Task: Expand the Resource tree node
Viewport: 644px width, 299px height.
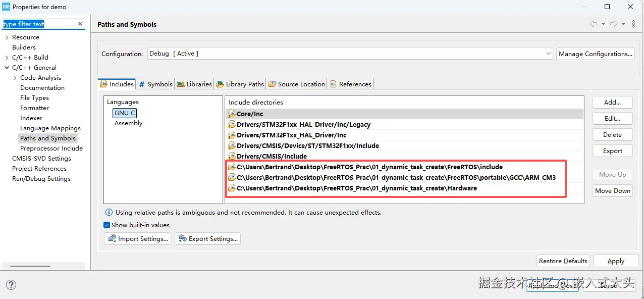Action: 7,37
